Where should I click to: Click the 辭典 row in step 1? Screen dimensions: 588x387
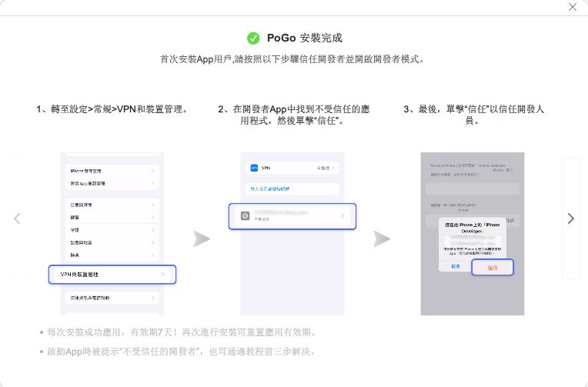[112, 255]
